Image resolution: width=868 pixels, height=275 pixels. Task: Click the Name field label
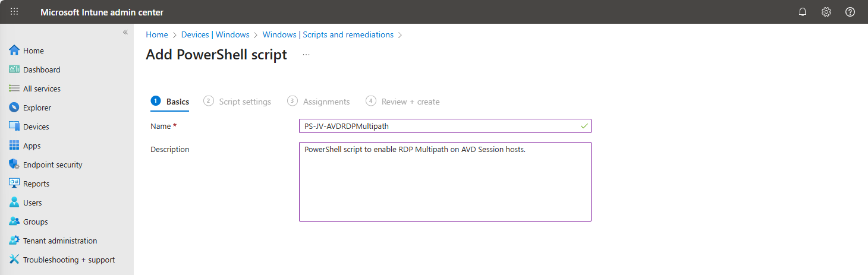coord(164,126)
